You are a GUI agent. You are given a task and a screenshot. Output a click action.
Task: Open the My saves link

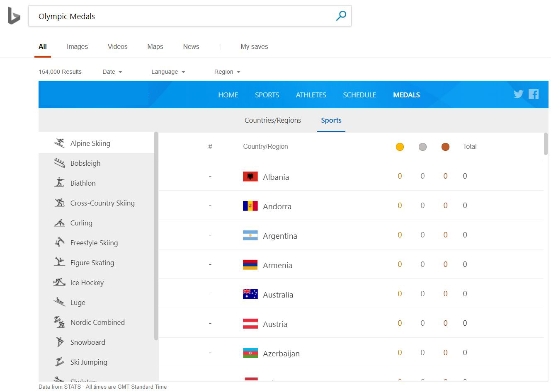pos(254,47)
